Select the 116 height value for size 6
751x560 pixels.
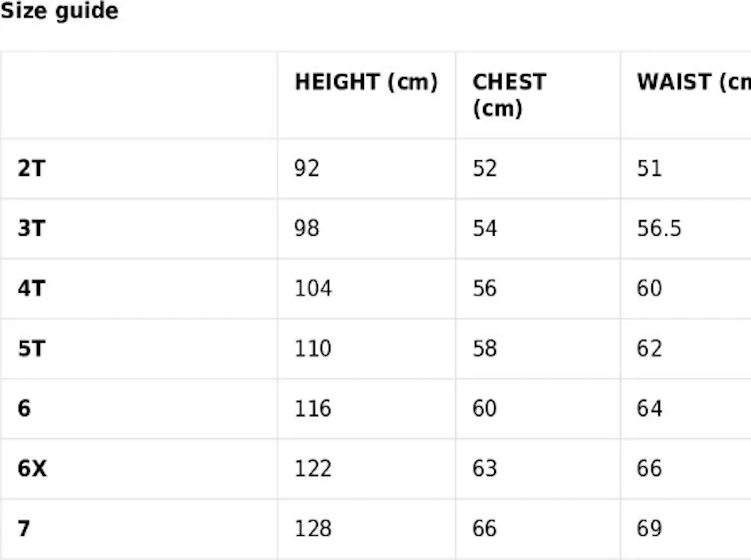[x=313, y=408]
